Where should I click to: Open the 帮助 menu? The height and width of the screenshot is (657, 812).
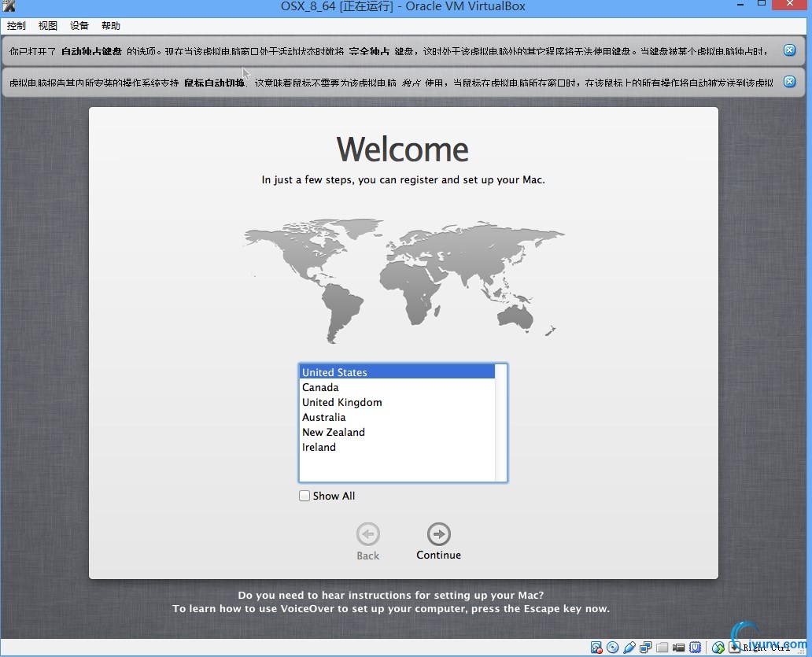[111, 25]
